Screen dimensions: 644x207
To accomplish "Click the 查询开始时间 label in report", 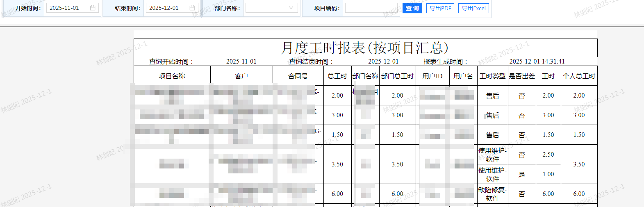I will click(x=171, y=61).
